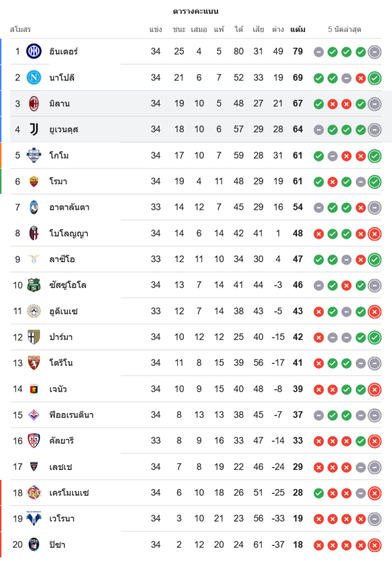Screen dimensions: 392x564
Task: Click the AC Milan crest icon
Action: 34,104
